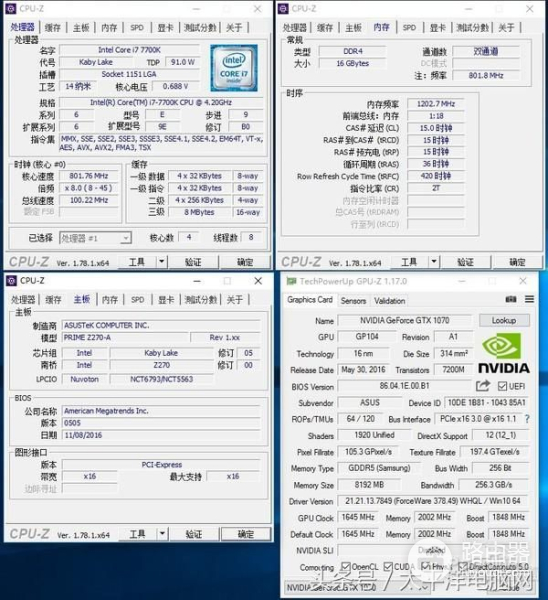Toggle the UEFI checkbox in GPU-Z
The width and height of the screenshot is (548, 600).
click(x=502, y=386)
